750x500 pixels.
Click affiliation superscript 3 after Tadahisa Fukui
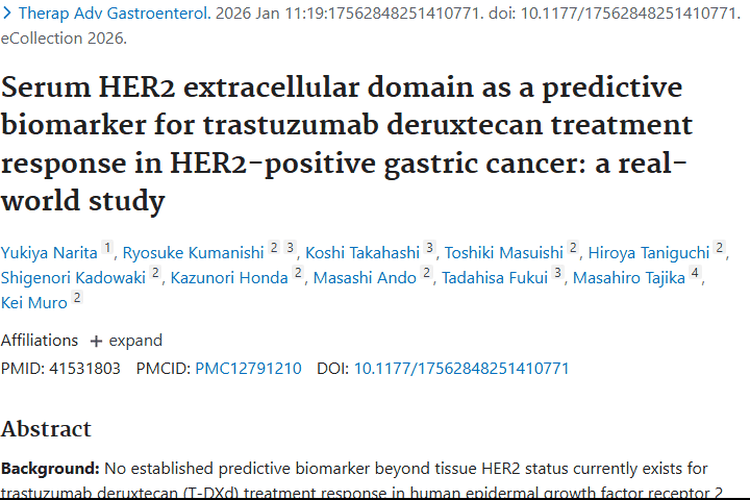(557, 273)
